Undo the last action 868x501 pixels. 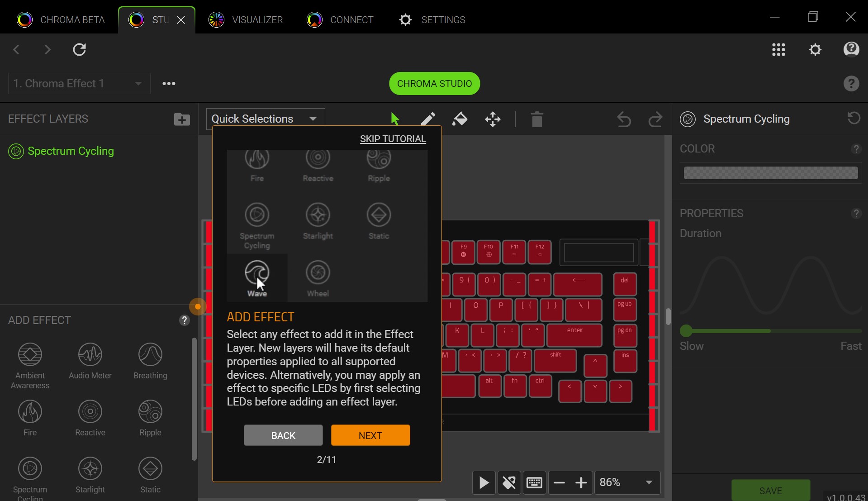pos(624,119)
